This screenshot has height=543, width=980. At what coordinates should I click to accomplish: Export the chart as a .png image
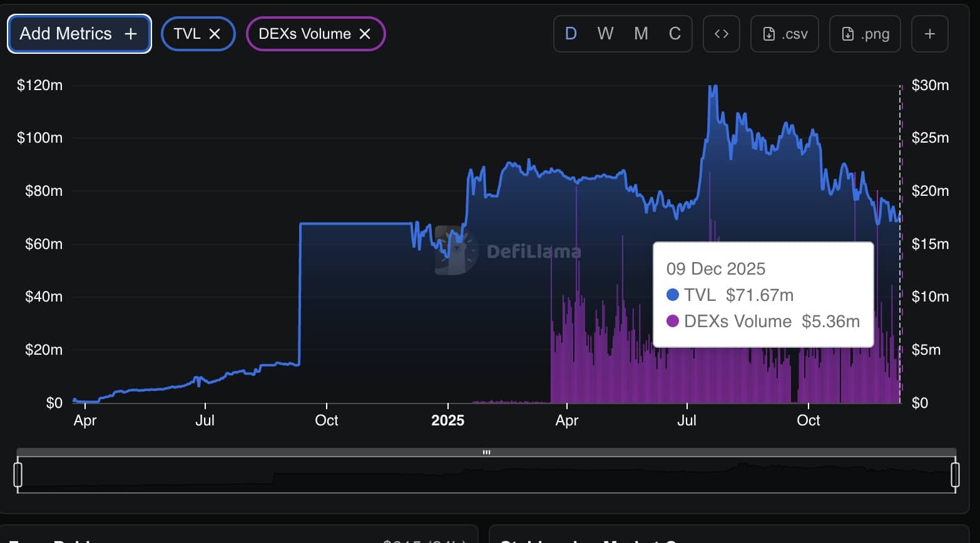tap(865, 34)
